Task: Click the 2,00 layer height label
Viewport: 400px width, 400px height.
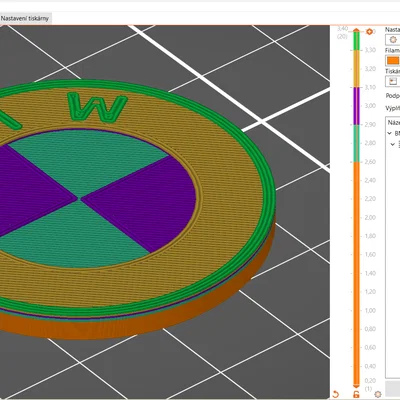Action: pos(370,217)
